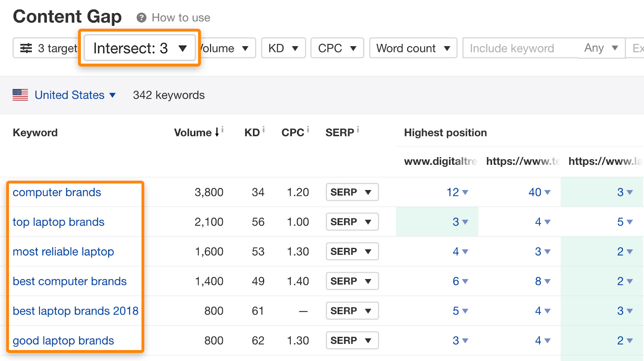Click the CPC column info icon

point(308,130)
